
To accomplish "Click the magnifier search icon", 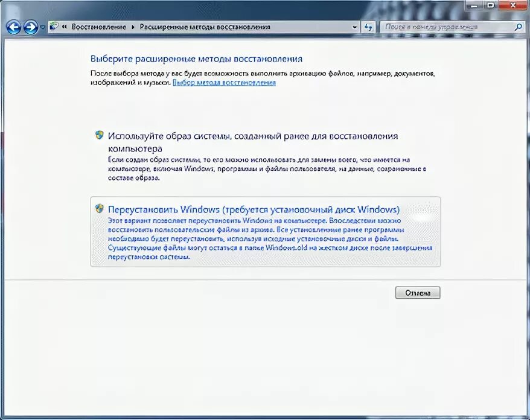I will [x=518, y=27].
